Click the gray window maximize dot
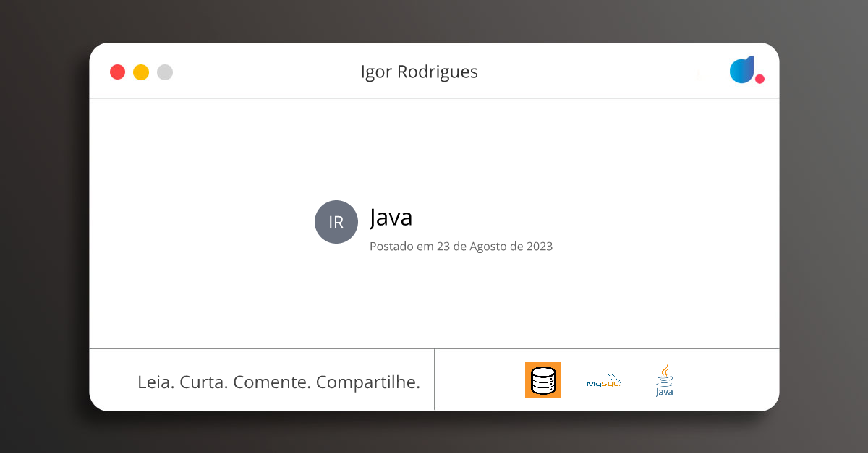 pyautogui.click(x=165, y=72)
